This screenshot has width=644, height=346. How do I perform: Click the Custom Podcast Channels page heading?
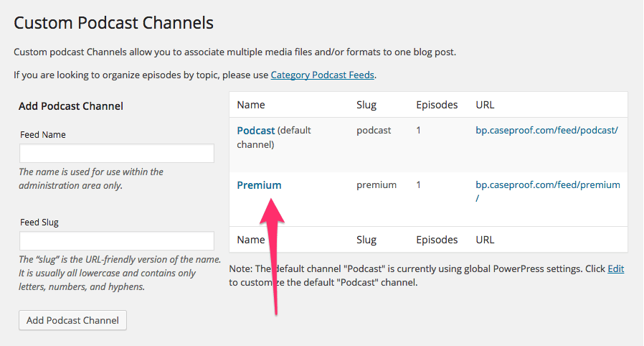114,22
